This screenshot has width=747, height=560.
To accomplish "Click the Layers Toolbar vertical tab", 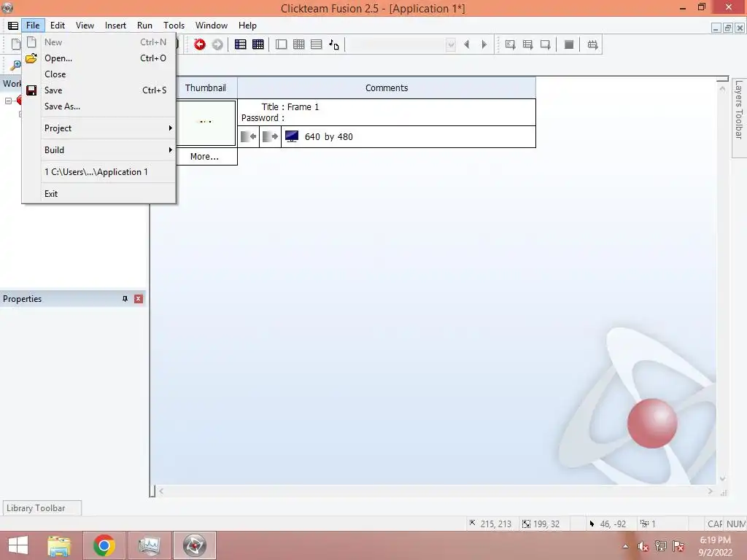I will (739, 117).
